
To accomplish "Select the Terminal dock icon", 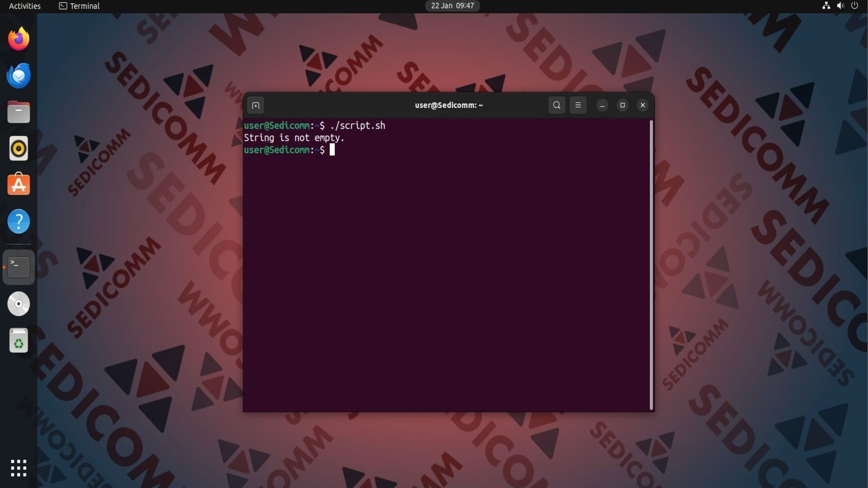I will click(19, 267).
